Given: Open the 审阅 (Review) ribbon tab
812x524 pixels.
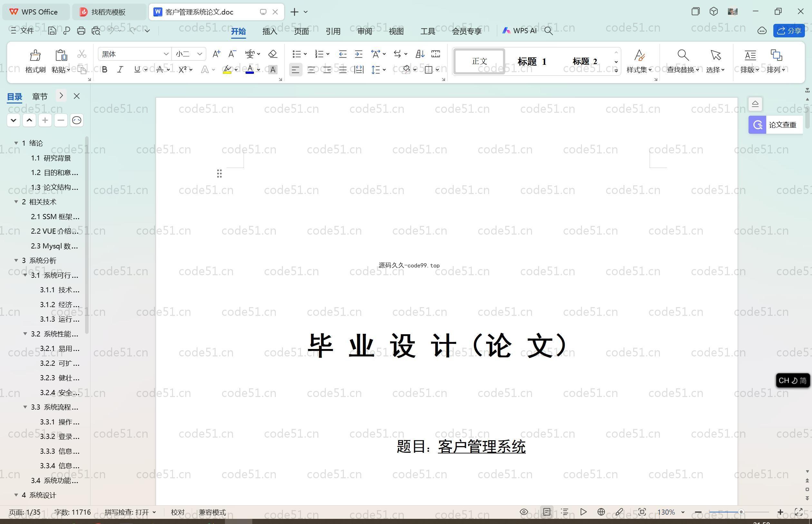Looking at the screenshot, I should coord(365,31).
